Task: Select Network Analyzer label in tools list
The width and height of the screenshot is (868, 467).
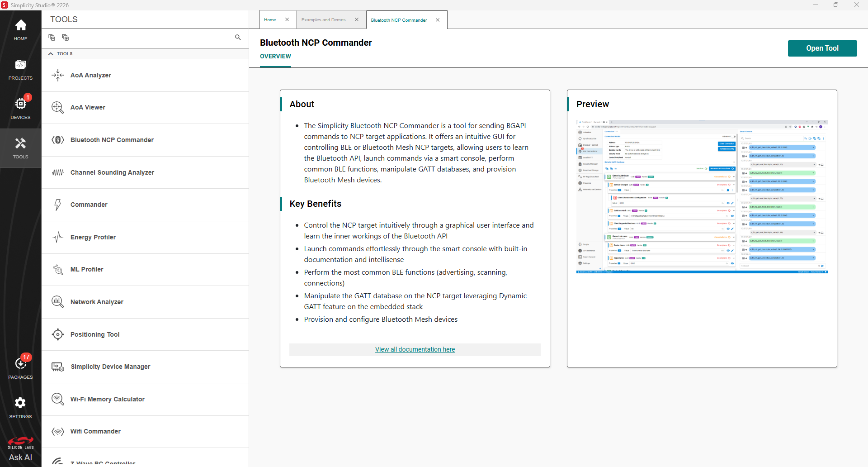Action: (97, 302)
